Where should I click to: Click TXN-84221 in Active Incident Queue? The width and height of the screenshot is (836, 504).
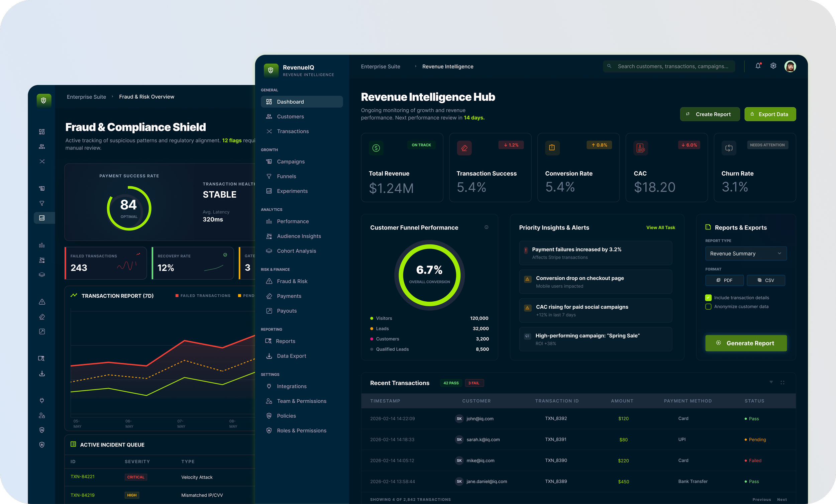[83, 477]
